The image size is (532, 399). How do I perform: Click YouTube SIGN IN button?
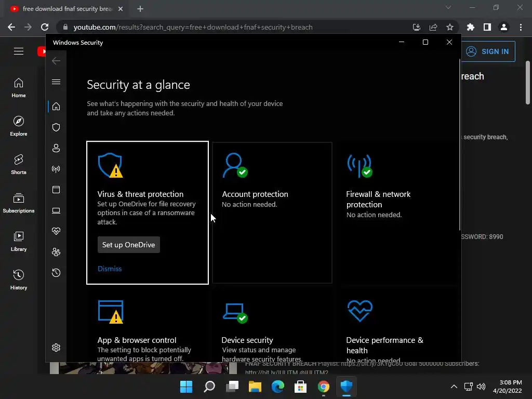click(x=488, y=51)
